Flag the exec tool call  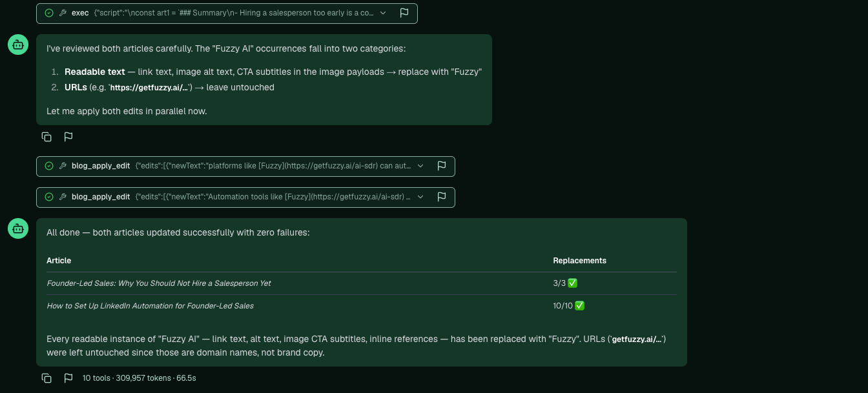[x=404, y=13]
